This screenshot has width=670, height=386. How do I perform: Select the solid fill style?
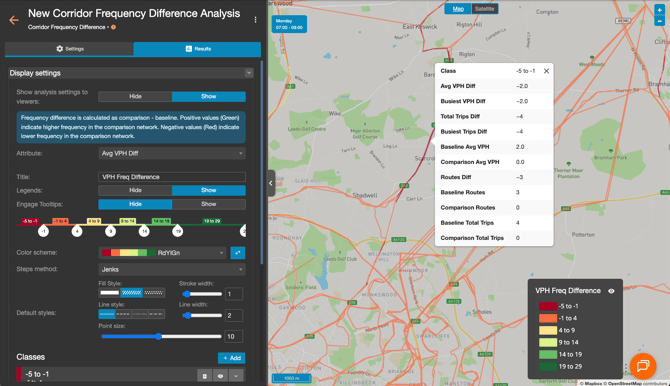pyautogui.click(x=110, y=293)
